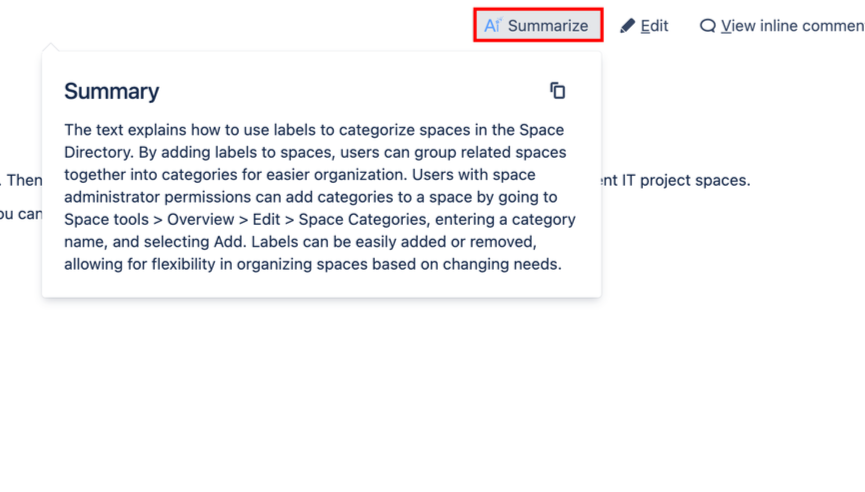Click the pencil icon beside Edit
Screen dimensions: 865x492
click(x=628, y=26)
